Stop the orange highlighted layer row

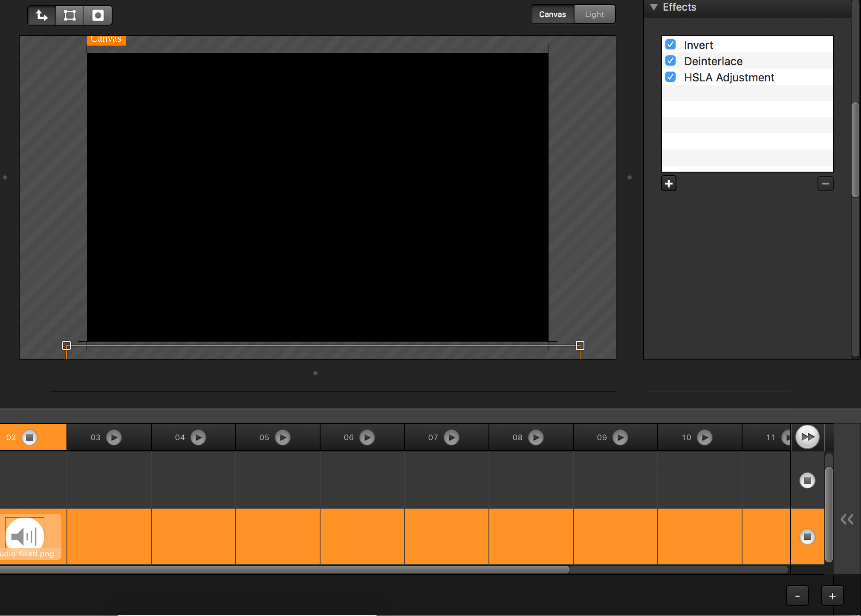tap(807, 537)
